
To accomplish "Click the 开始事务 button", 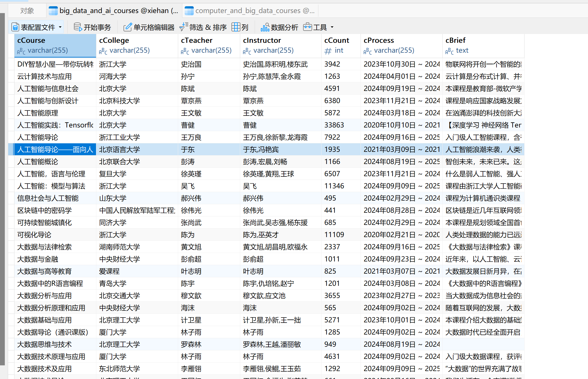I will pos(92,27).
